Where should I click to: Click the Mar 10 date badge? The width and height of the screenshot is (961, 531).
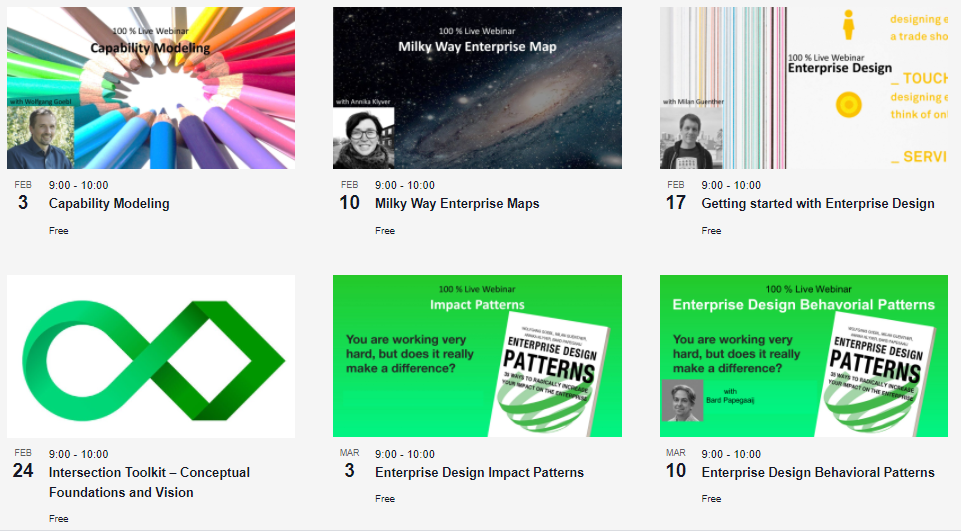676,465
